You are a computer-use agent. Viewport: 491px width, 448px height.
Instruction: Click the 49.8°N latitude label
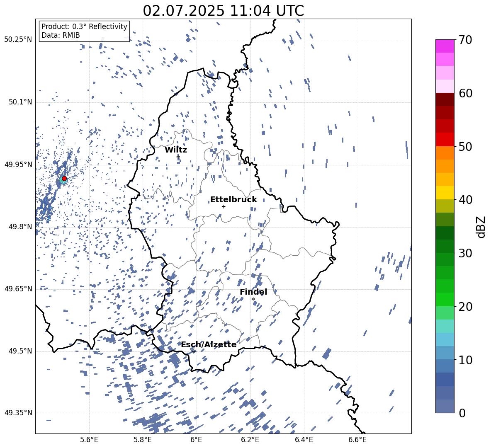tap(20, 227)
